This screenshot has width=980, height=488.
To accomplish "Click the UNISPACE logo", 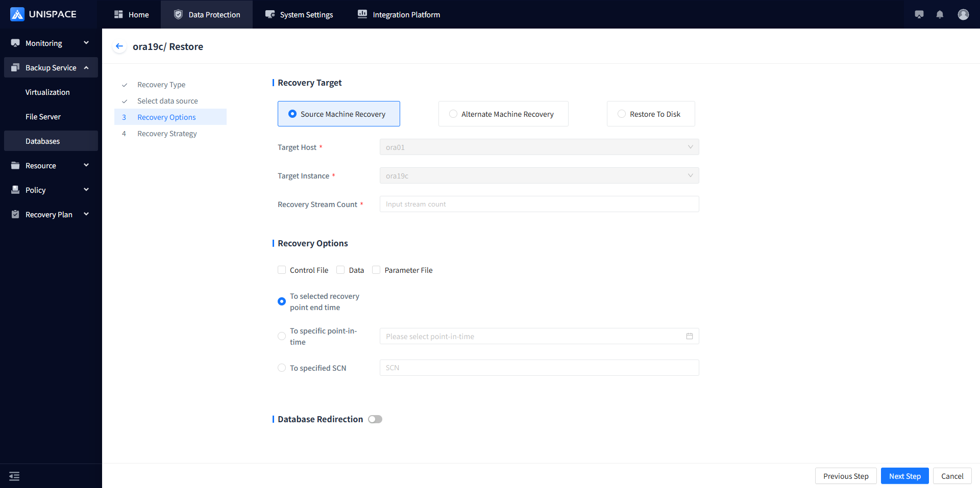I will pos(43,14).
